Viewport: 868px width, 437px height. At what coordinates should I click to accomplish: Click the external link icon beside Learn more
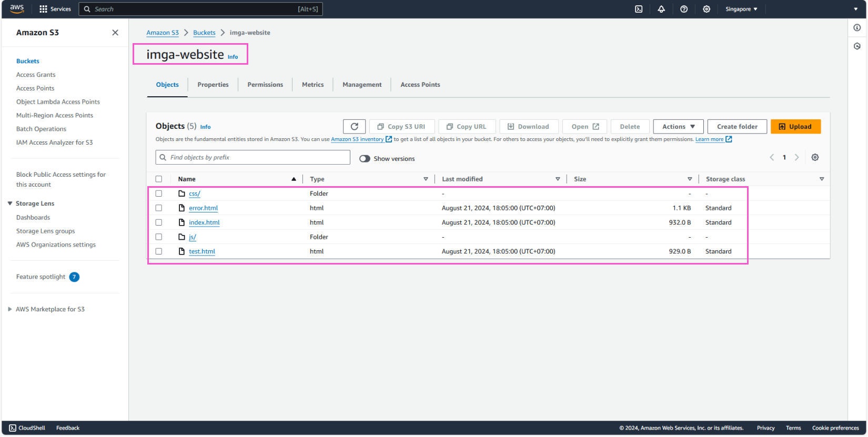tap(729, 139)
